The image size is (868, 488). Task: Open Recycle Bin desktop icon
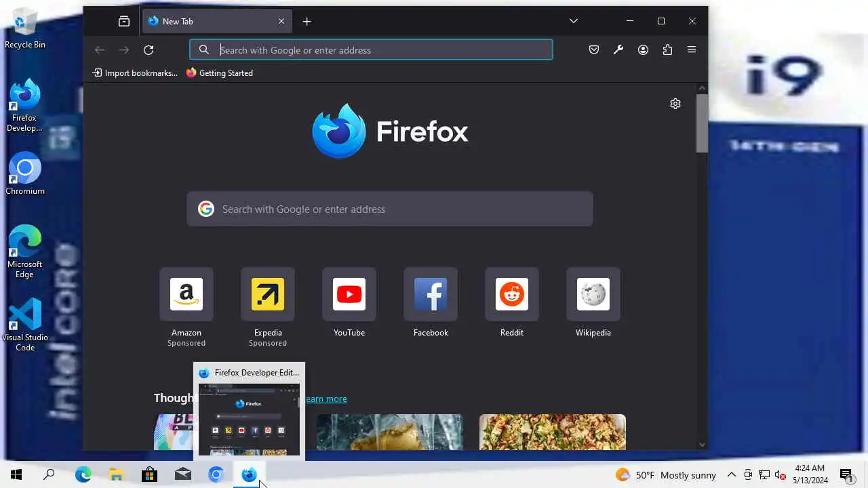pos(25,28)
